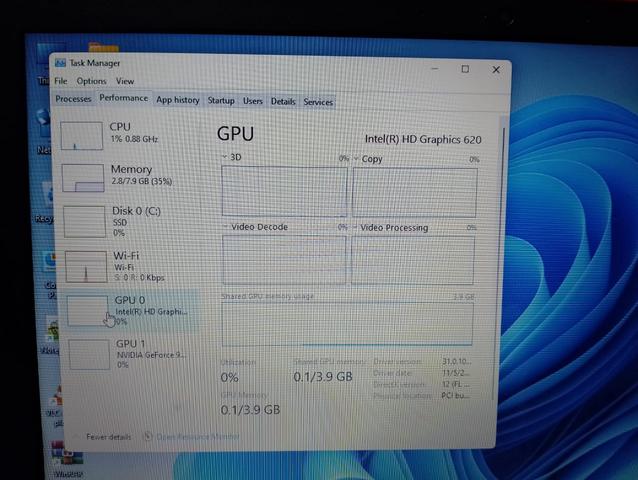Go to the Users tab
The height and width of the screenshot is (480, 638).
[x=253, y=101]
